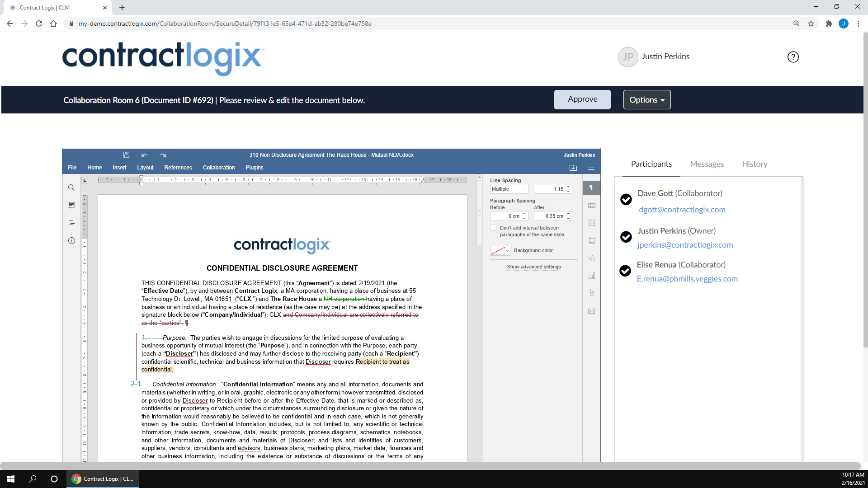This screenshot has width=868, height=488.
Task: Save the document with the floppy icon
Action: [x=126, y=155]
